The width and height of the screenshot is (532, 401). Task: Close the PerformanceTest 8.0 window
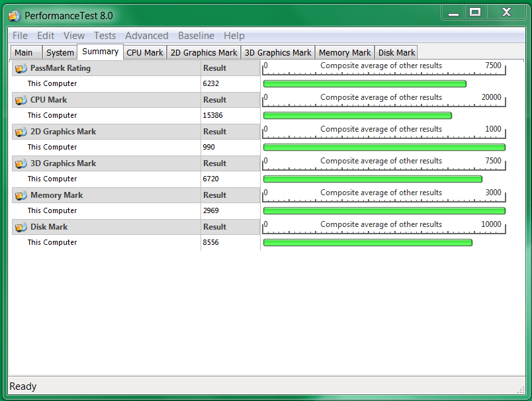(506, 13)
